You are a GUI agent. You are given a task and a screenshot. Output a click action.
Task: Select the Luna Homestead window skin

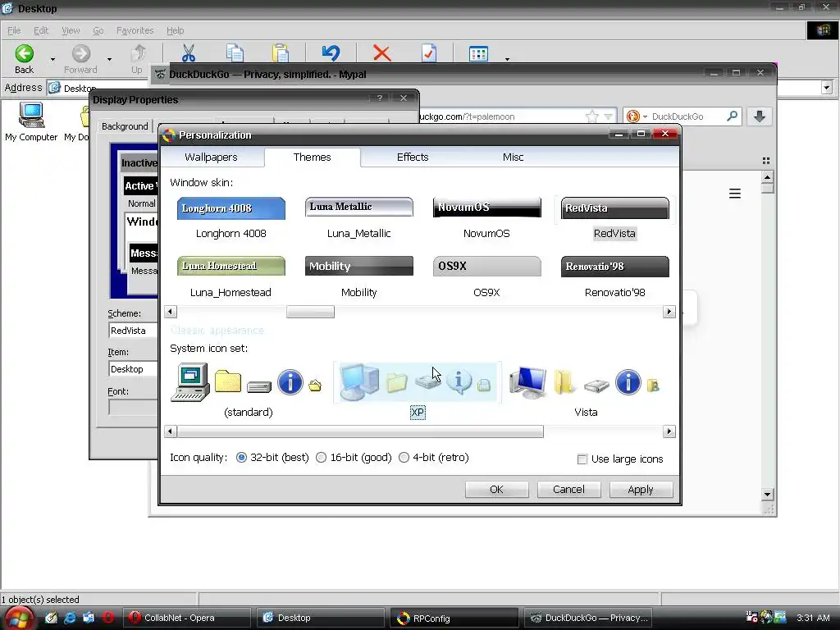[x=231, y=267]
